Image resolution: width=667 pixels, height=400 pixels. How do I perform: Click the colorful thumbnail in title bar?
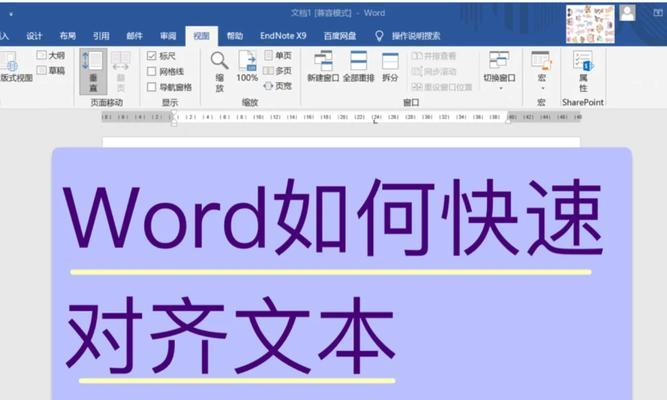tap(590, 24)
